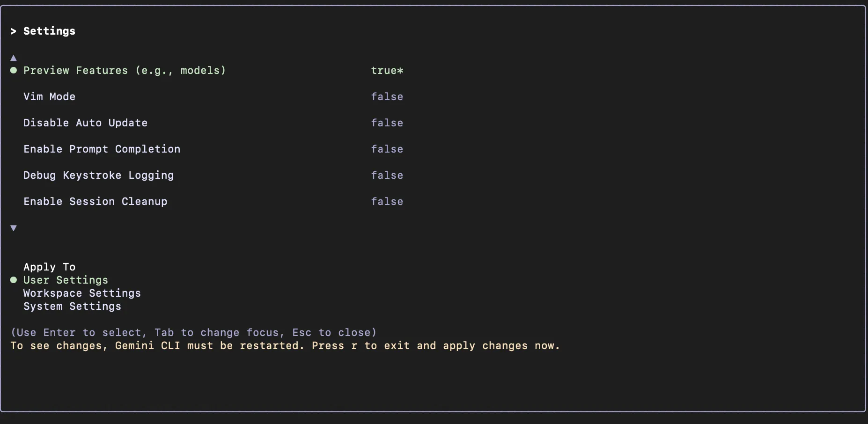The image size is (868, 424).
Task: Select System Settings scope
Action: pos(72,306)
